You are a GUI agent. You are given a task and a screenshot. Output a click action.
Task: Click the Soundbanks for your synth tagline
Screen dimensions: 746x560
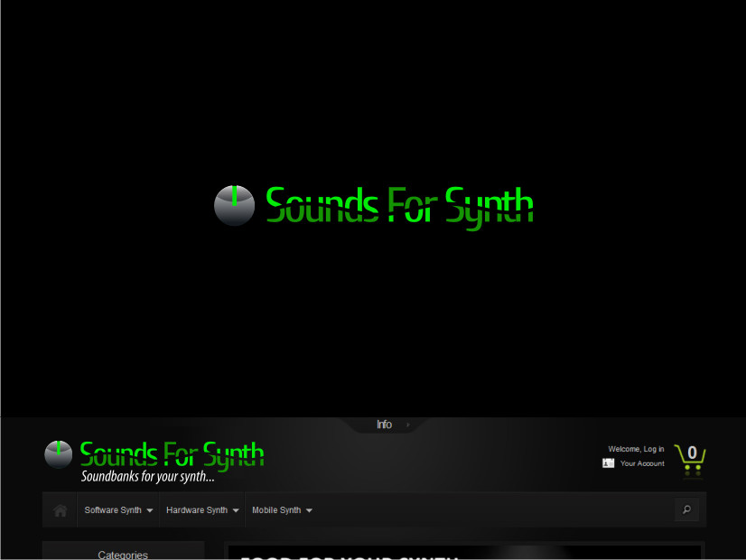click(x=147, y=476)
